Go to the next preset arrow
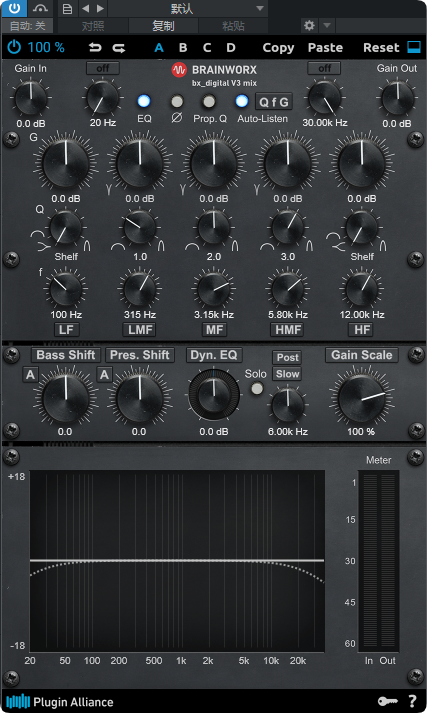Viewport: 427px width, 713px height. pos(100,9)
